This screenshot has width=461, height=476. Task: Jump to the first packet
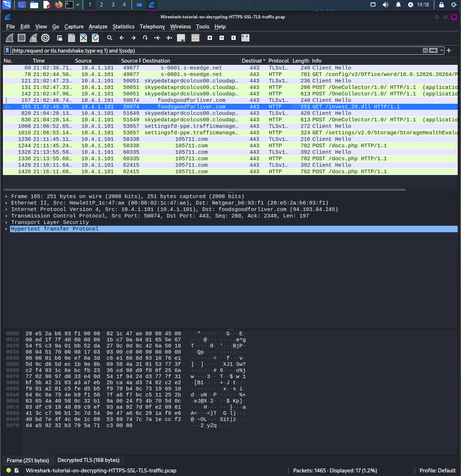click(x=157, y=38)
